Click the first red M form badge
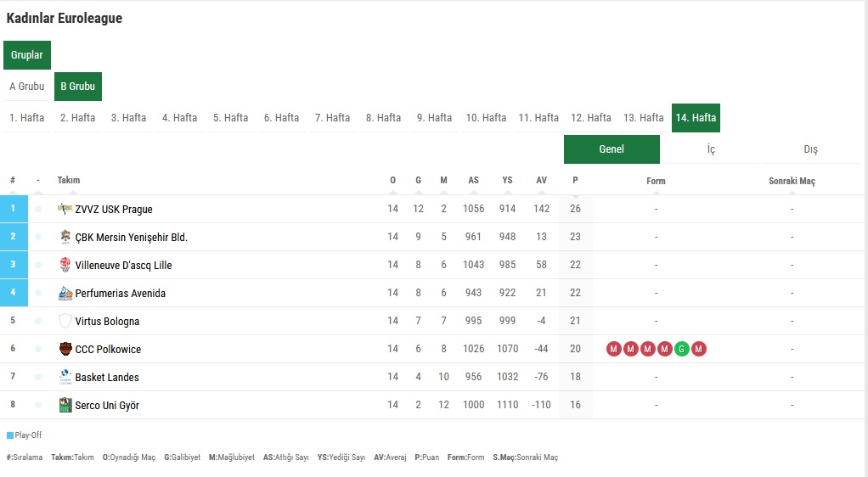Viewport: 868px width, 477px height. (x=613, y=349)
